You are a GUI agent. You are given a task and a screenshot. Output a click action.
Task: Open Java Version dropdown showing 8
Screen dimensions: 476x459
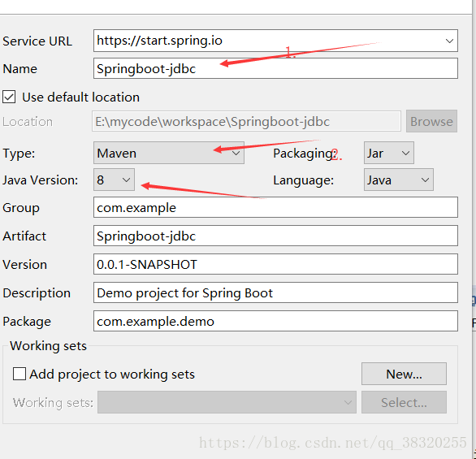coord(114,180)
